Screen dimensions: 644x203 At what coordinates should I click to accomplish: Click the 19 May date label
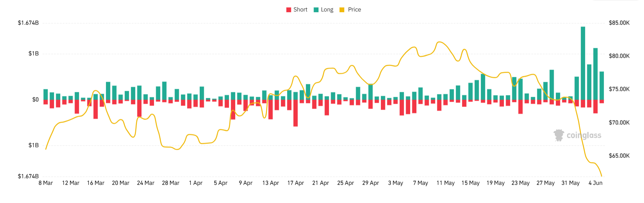click(x=496, y=183)
